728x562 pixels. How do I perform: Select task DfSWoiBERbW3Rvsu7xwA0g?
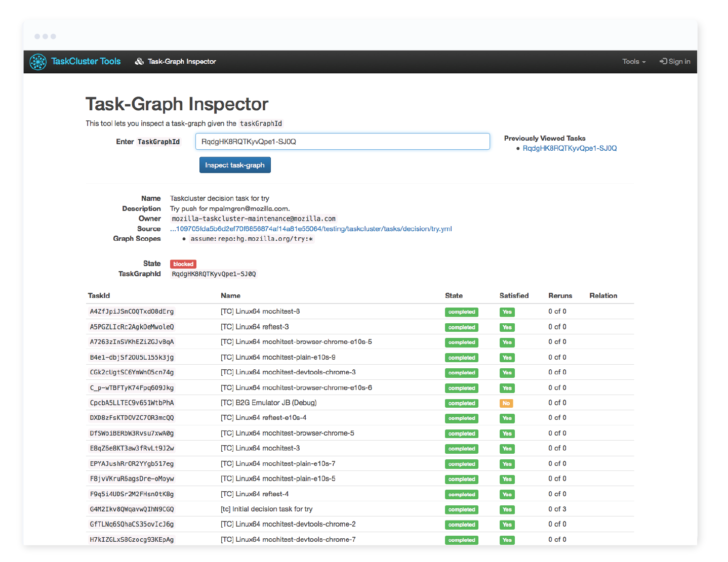(132, 433)
